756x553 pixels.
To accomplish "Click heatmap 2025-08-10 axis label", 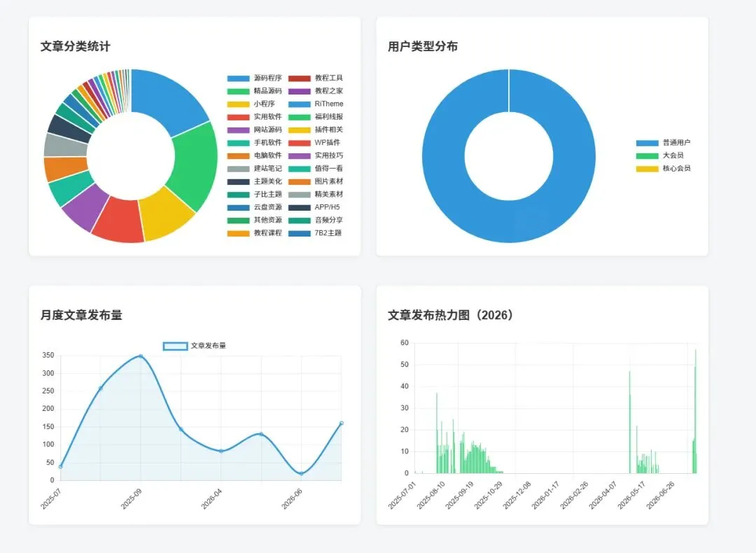I will (x=431, y=495).
